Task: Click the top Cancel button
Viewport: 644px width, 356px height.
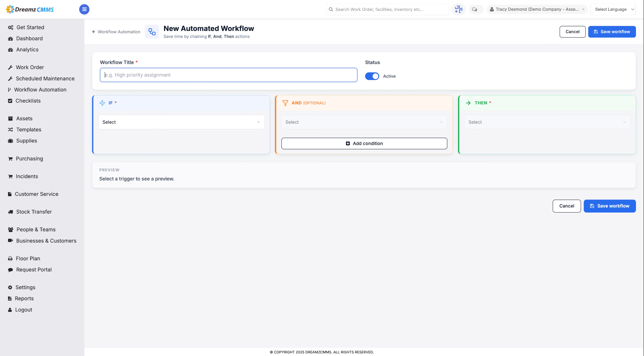Action: tap(573, 32)
